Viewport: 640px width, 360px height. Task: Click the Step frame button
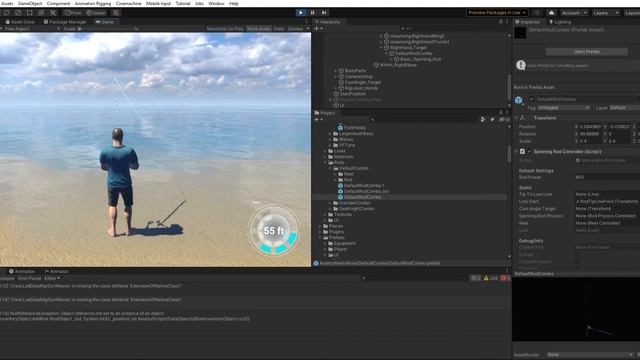tap(324, 13)
